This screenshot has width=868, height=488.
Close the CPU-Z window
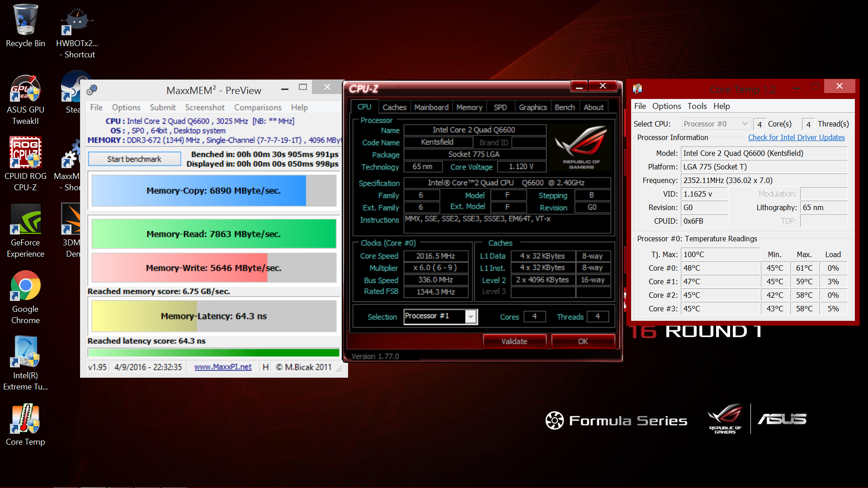(x=603, y=86)
